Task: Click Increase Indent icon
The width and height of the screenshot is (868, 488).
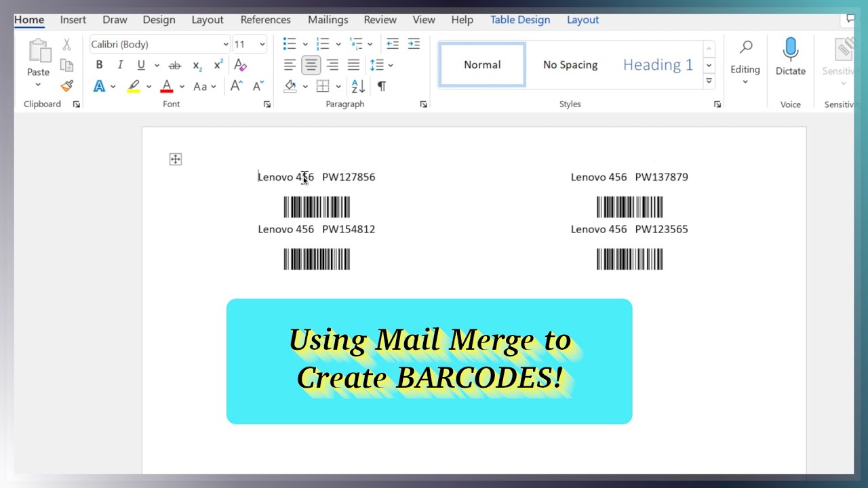Action: click(414, 44)
